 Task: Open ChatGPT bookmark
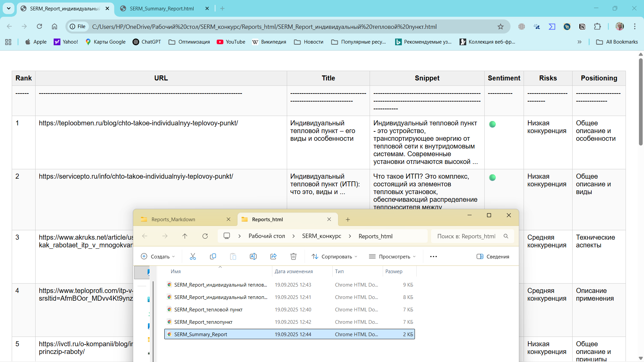[147, 42]
